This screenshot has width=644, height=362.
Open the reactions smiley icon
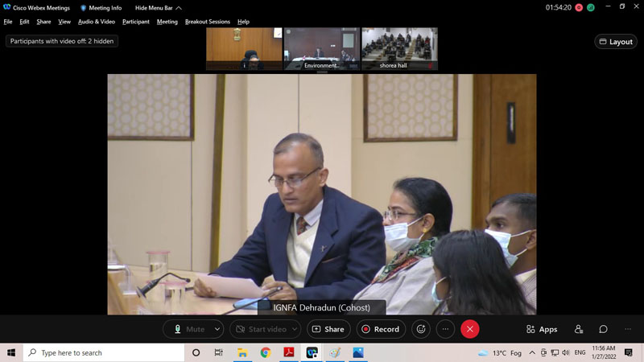(420, 329)
